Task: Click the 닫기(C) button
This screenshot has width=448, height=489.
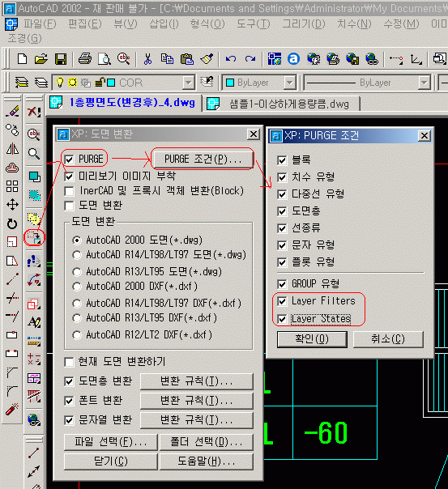Action: 110,461
